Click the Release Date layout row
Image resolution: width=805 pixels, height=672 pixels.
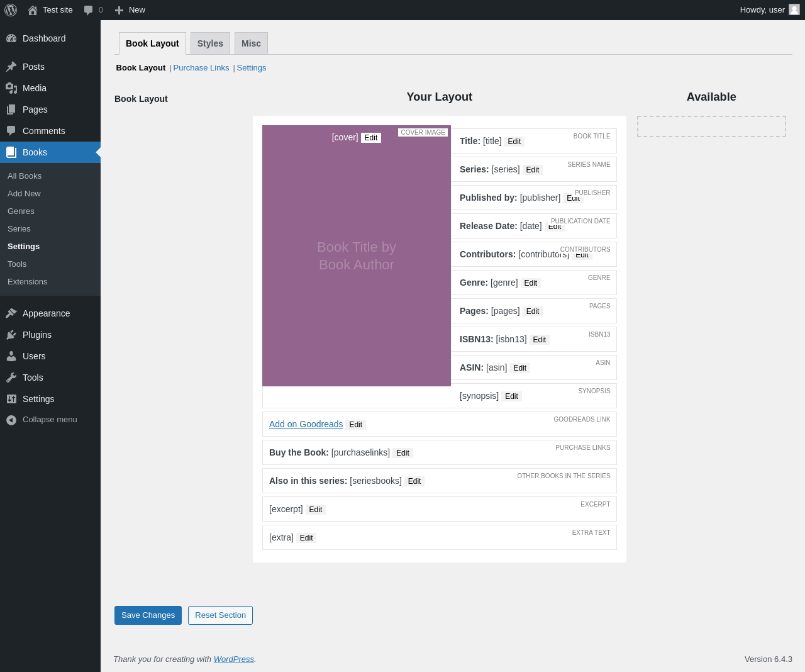(533, 226)
